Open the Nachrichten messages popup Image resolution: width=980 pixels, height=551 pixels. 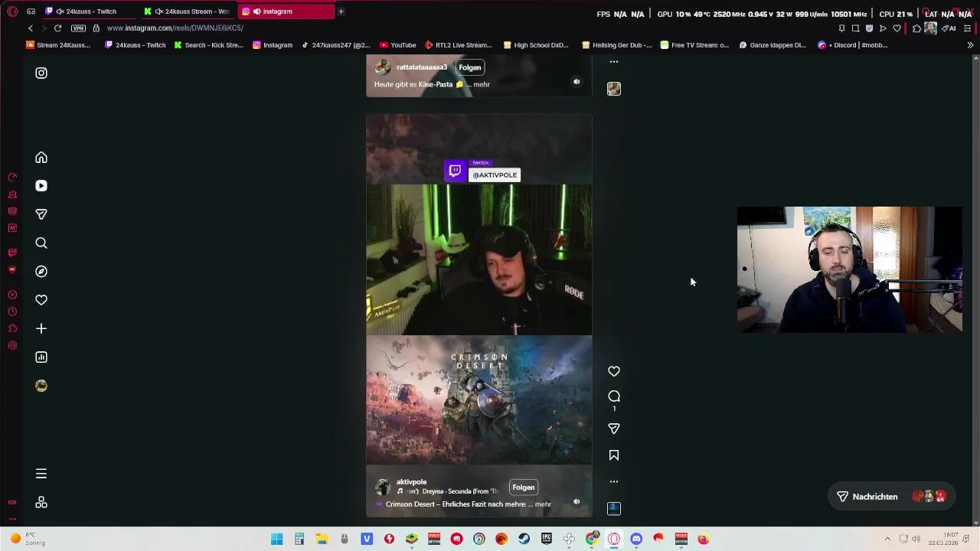point(891,497)
